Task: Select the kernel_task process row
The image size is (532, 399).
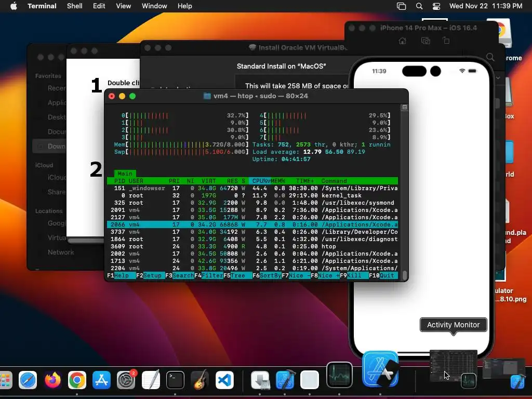Action: coord(252,195)
